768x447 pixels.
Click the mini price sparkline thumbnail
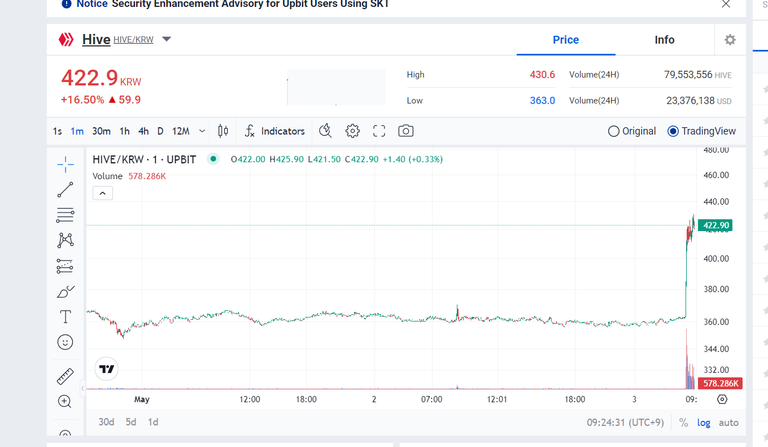[336, 87]
